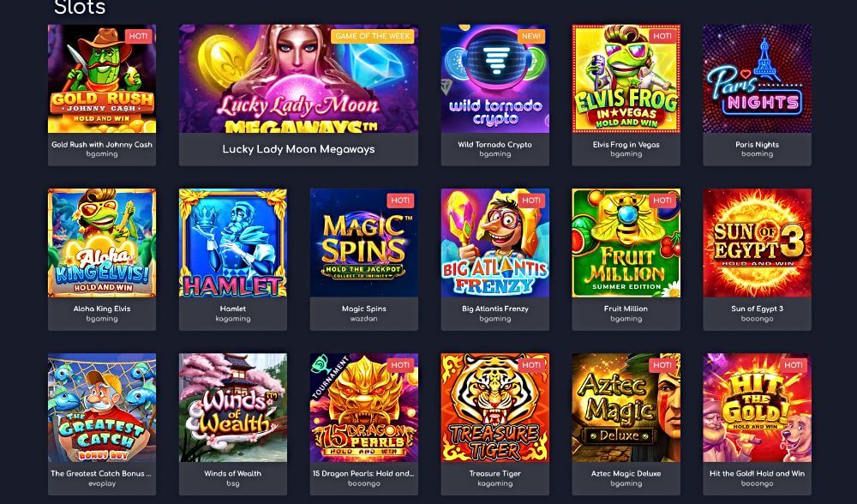Viewport: 857px width, 504px height.
Task: Select the Aztec Magic Deluxe slot tile
Action: point(626,408)
